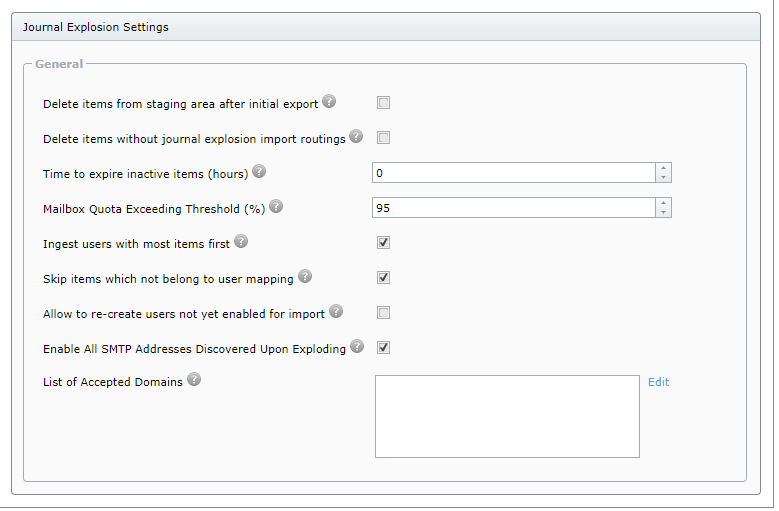Uncheck Enable All SMTP Addresses Discovered

coord(384,348)
